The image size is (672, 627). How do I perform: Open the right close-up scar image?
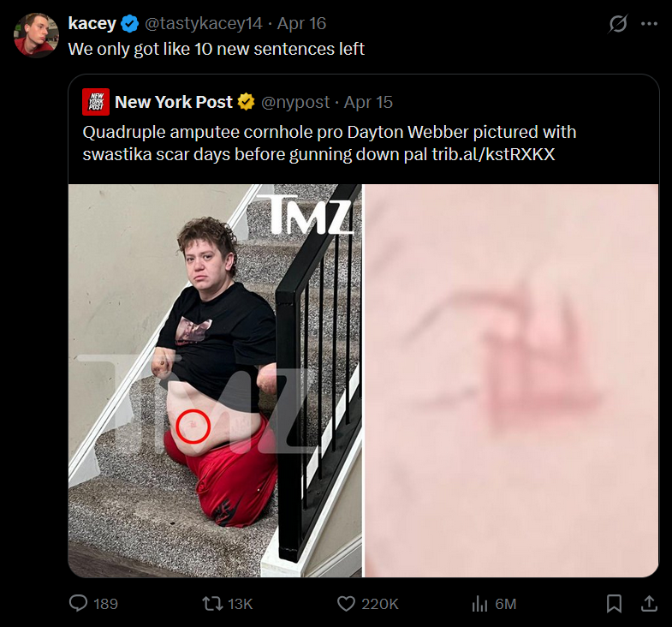coord(511,381)
